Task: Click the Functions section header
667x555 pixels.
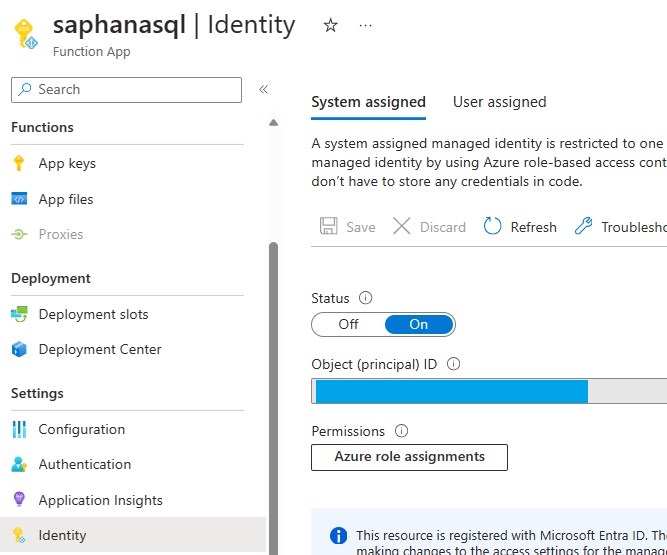Action: click(43, 128)
